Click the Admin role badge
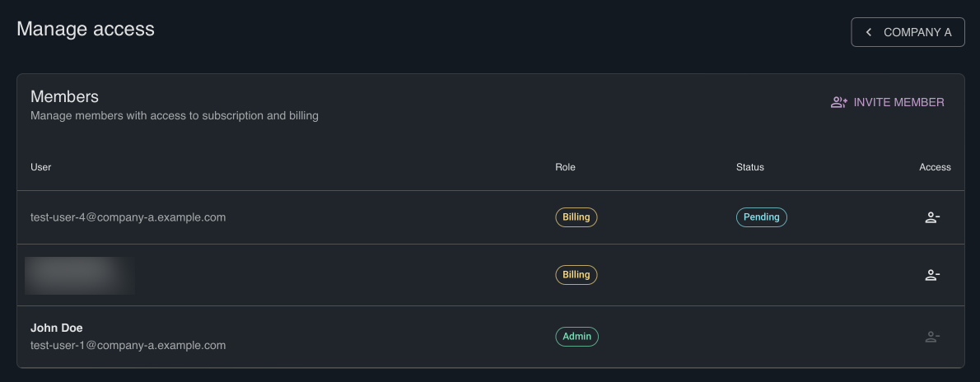 pos(576,337)
